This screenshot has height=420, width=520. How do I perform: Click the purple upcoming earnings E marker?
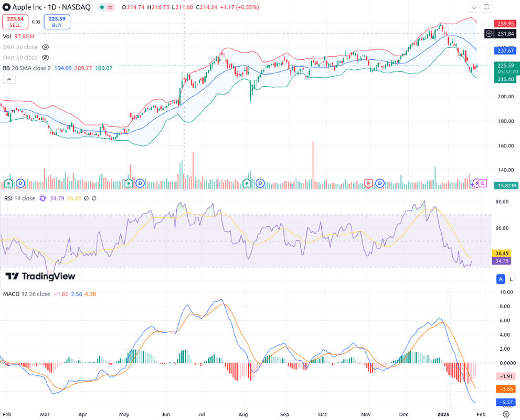[483, 183]
